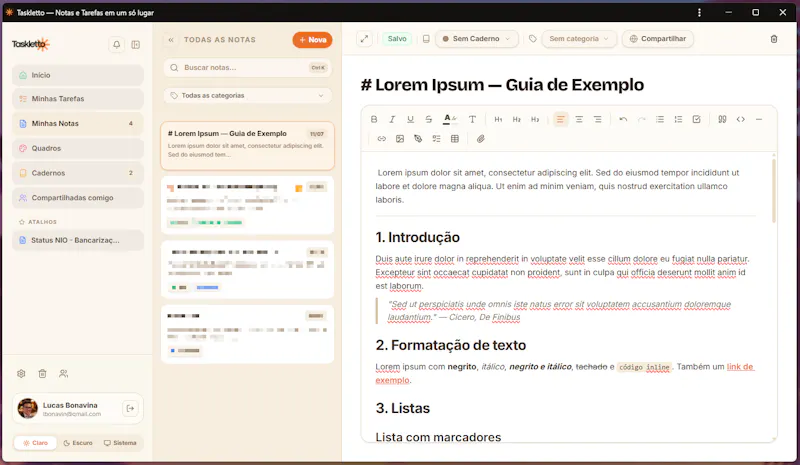Screen dimensions: 800x465
Task: Open the drawing pen tool
Action: [x=418, y=139]
